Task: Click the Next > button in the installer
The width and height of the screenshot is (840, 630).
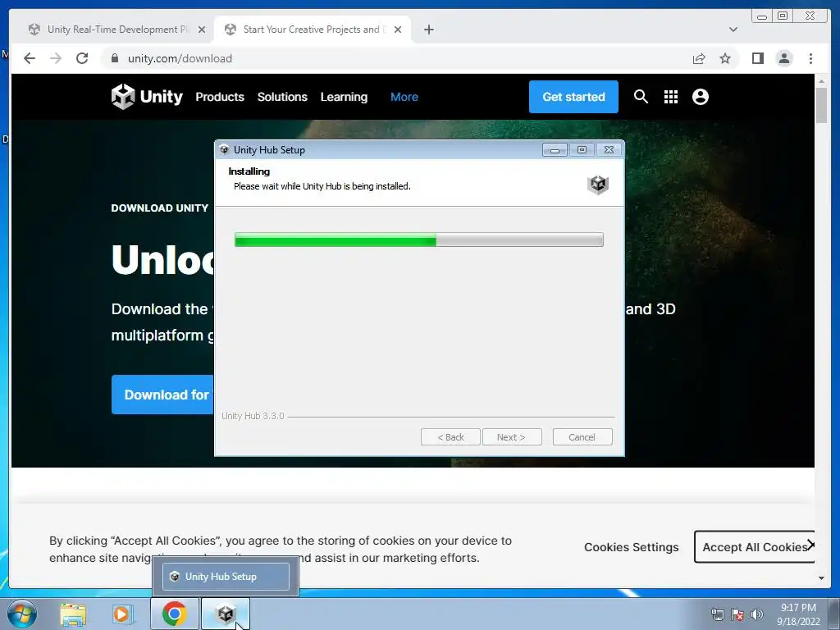Action: pyautogui.click(x=512, y=437)
